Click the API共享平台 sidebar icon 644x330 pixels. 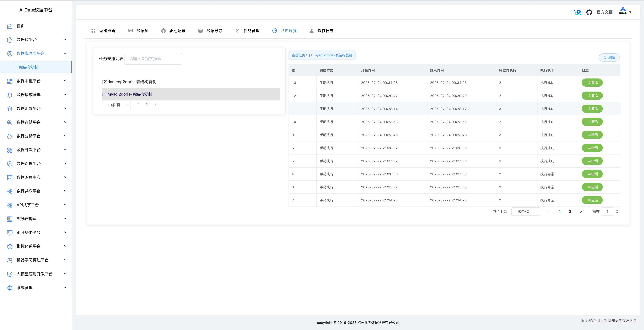(10, 205)
